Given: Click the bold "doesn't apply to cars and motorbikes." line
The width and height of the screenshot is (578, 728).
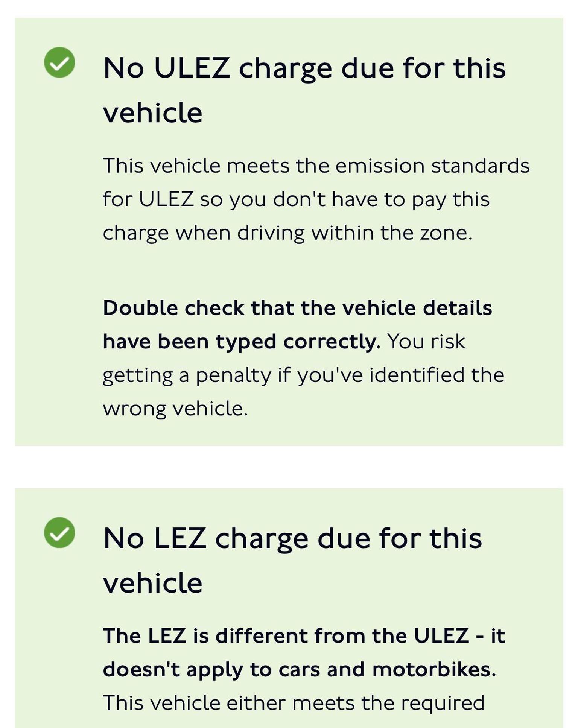Looking at the screenshot, I should (300, 669).
